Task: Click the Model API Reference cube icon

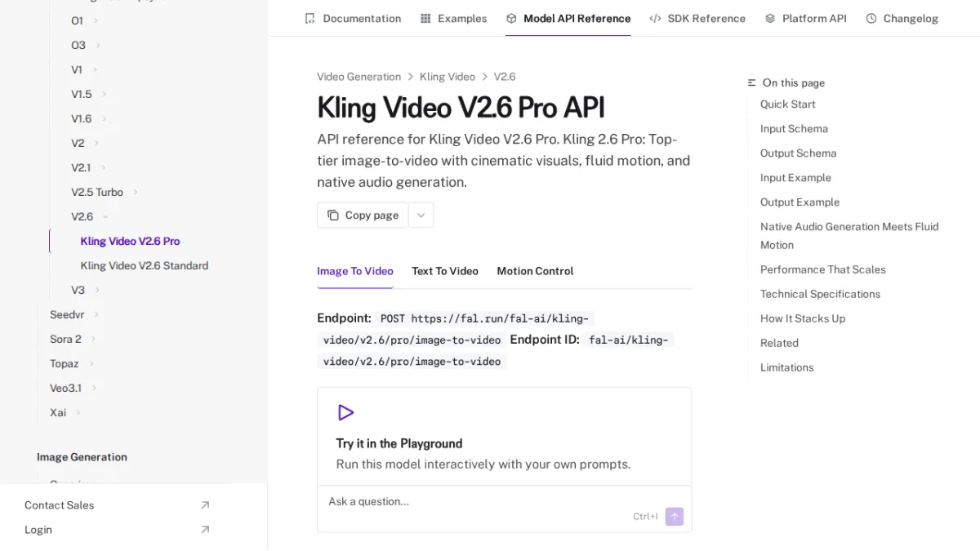Action: [511, 18]
